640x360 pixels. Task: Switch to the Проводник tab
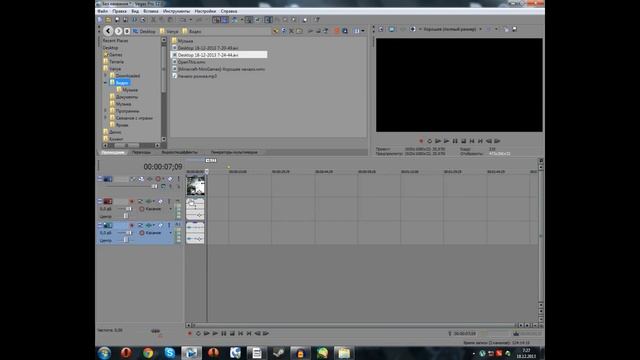113,152
